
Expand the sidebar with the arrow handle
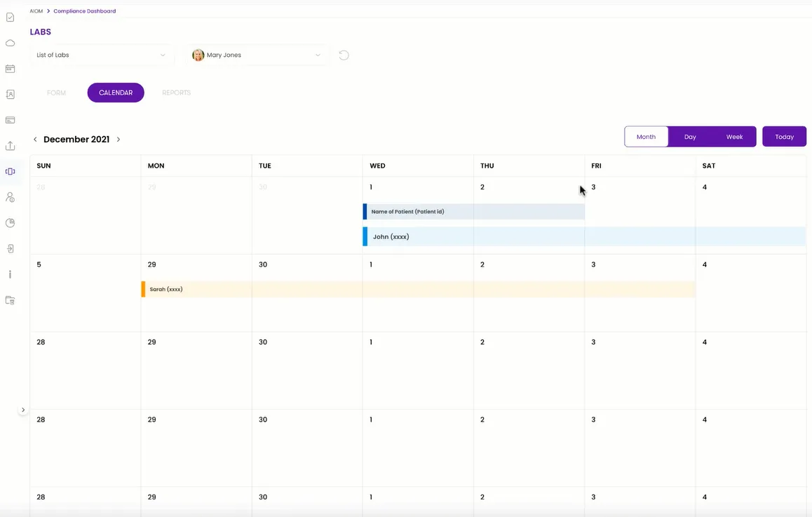(x=22, y=410)
